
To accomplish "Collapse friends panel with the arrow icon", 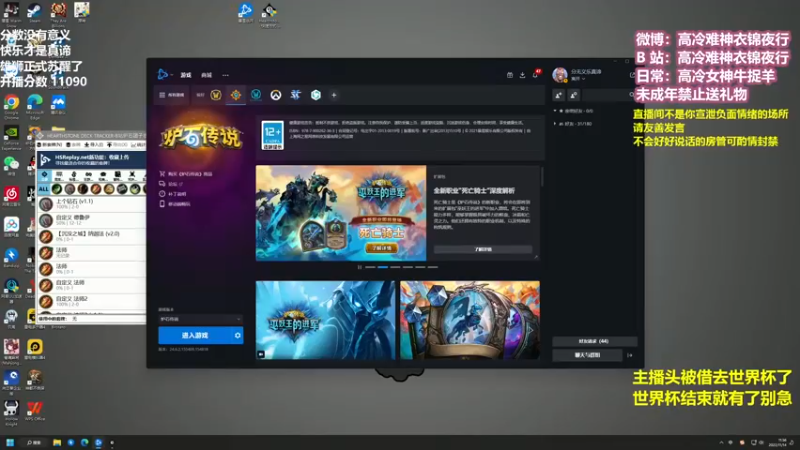I will 630,355.
